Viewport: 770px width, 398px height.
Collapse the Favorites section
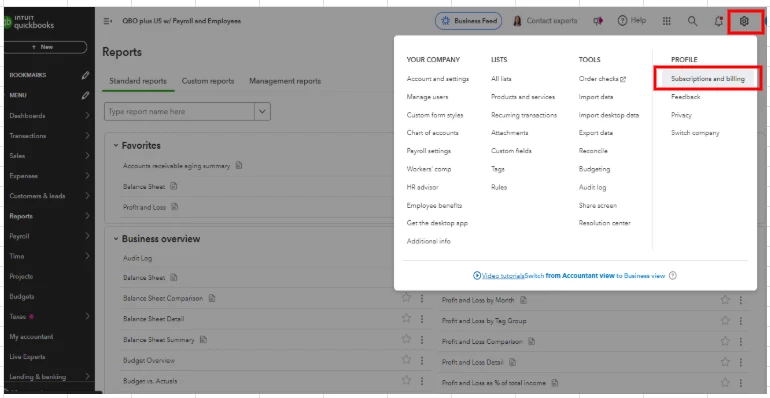pos(116,145)
